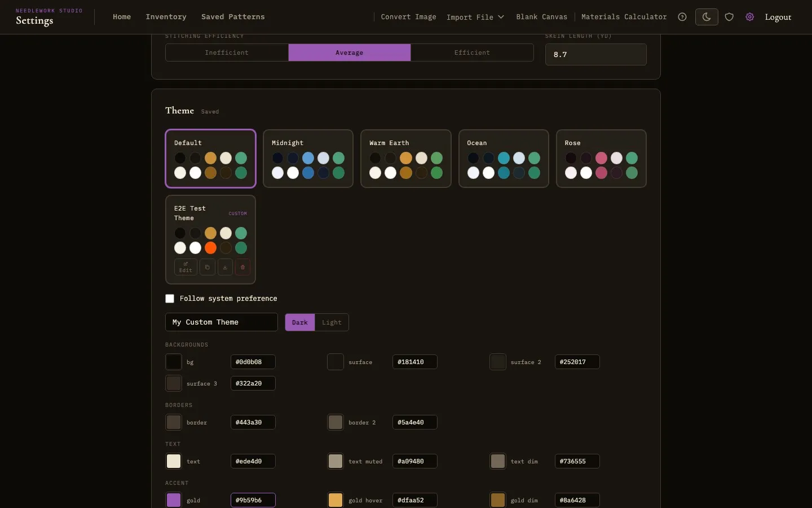Image resolution: width=812 pixels, height=508 pixels.
Task: Choose the Ocean theme preset
Action: [503, 159]
